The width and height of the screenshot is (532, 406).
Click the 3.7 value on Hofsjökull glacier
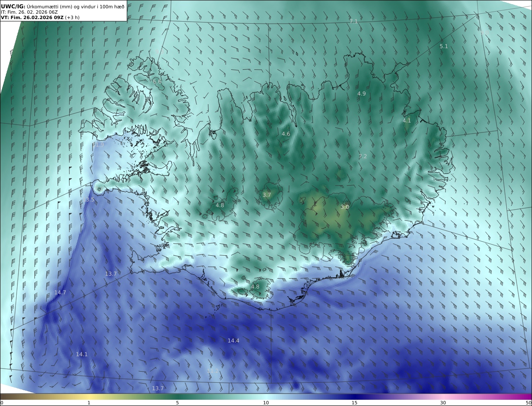267,195
